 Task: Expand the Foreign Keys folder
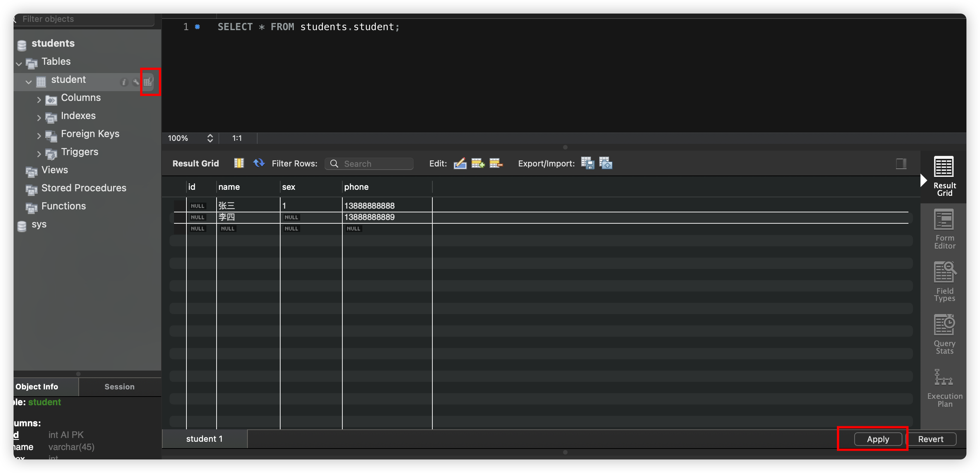click(39, 136)
